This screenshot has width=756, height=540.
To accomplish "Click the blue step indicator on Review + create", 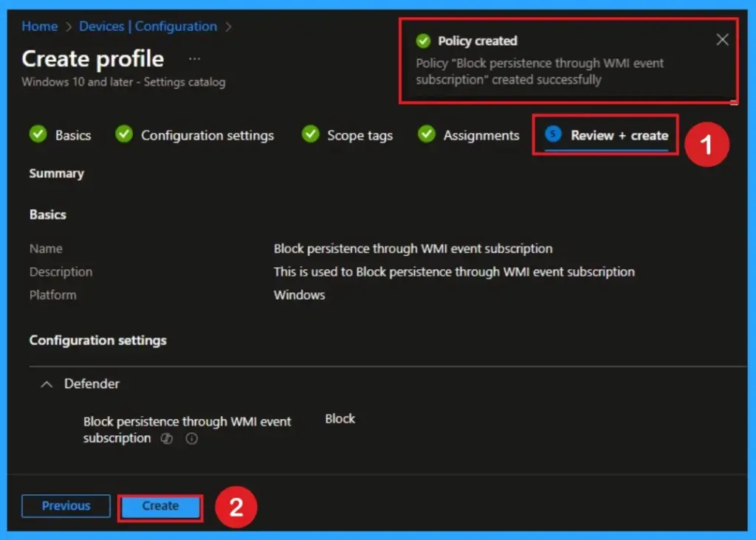I will tap(553, 135).
